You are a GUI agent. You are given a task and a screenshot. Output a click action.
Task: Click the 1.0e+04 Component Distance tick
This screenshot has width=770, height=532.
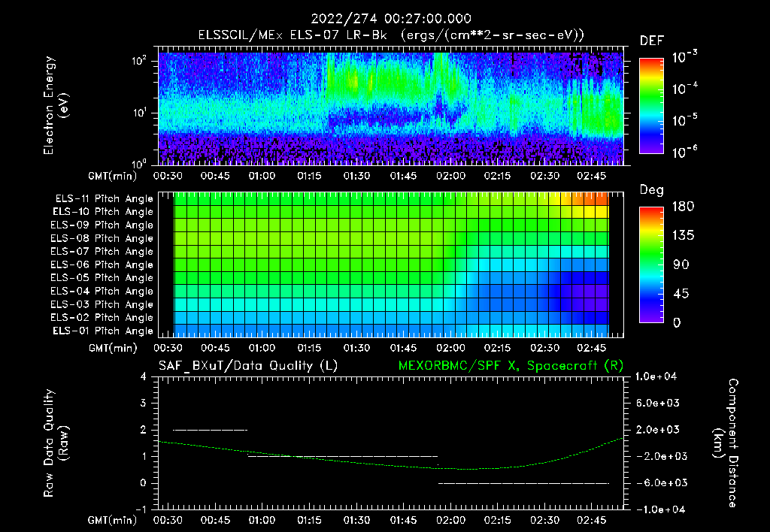(656, 376)
